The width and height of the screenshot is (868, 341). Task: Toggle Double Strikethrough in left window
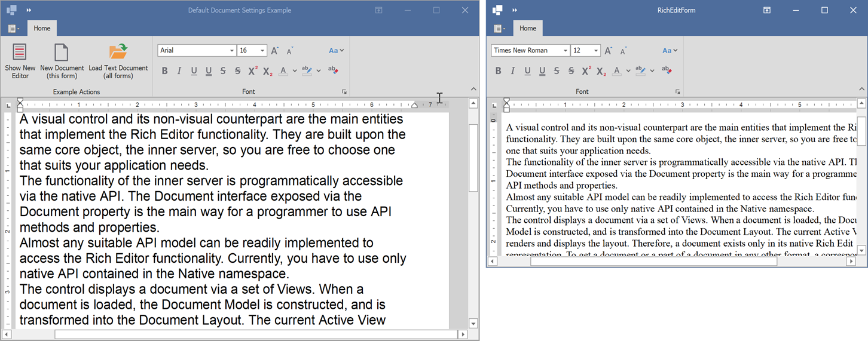tap(237, 70)
